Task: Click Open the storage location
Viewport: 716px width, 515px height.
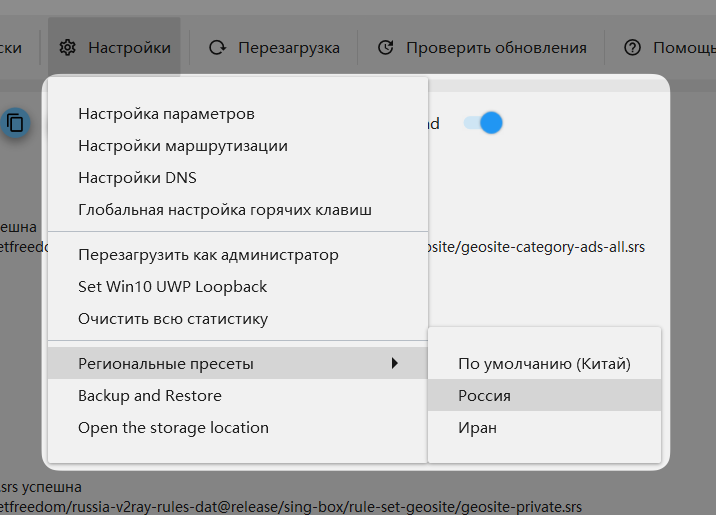Action: point(173,427)
